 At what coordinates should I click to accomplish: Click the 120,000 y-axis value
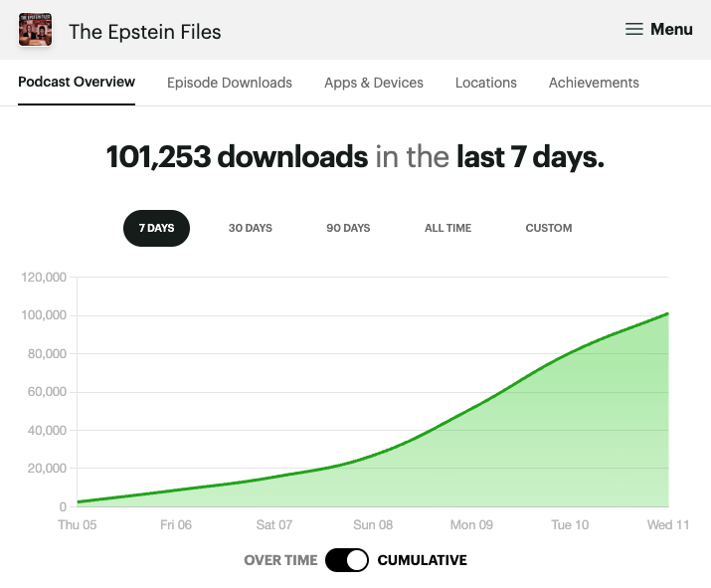tap(44, 277)
